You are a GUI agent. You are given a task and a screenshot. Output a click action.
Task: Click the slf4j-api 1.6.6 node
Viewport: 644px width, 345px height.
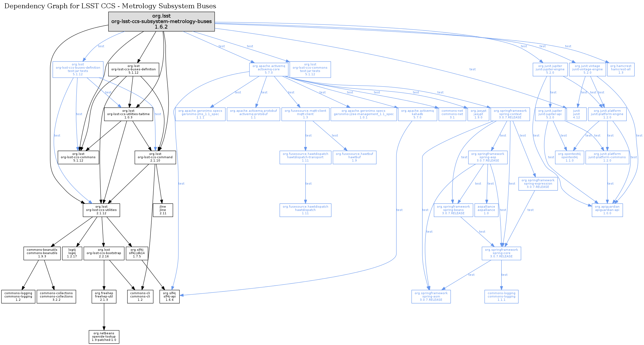tap(170, 296)
